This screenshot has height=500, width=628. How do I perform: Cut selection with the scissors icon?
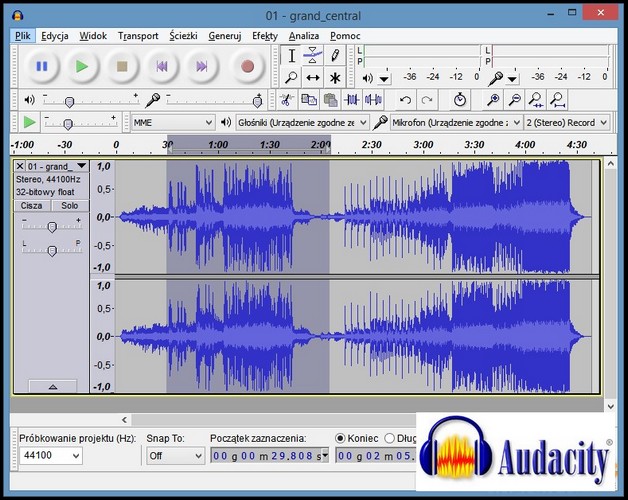[286, 100]
